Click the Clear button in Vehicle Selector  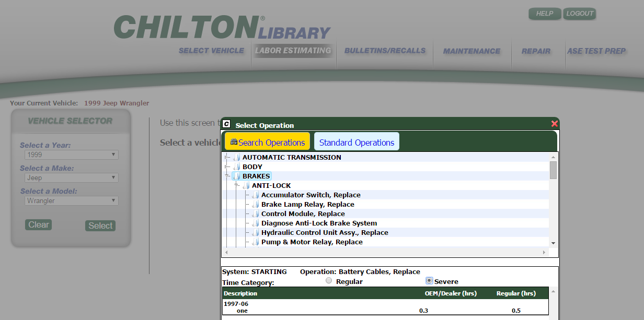[x=39, y=224]
